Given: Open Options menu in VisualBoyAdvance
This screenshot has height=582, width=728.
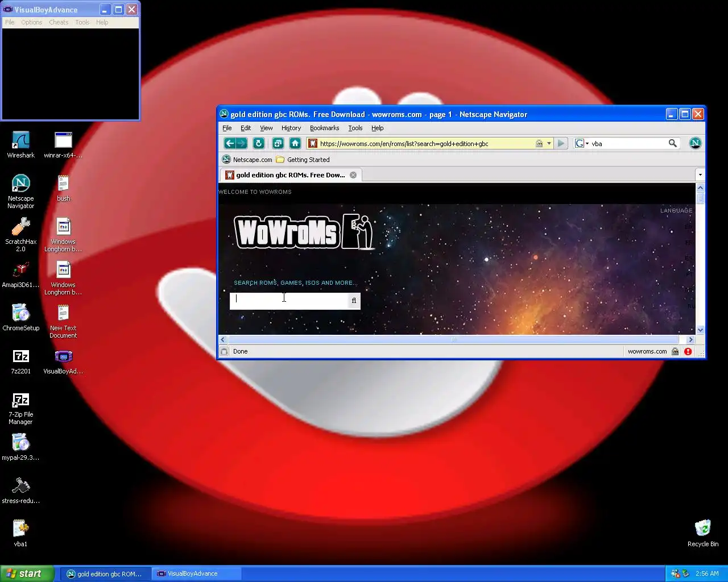Looking at the screenshot, I should tap(32, 22).
